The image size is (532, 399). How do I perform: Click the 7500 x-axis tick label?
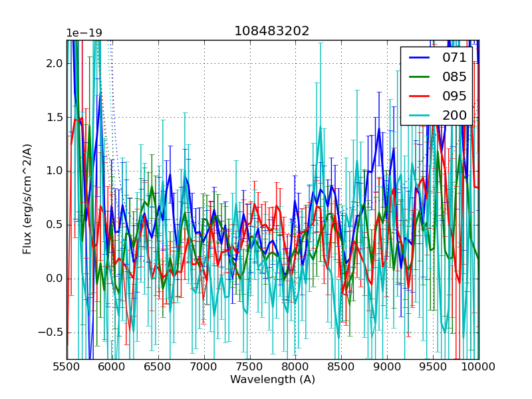click(x=250, y=367)
